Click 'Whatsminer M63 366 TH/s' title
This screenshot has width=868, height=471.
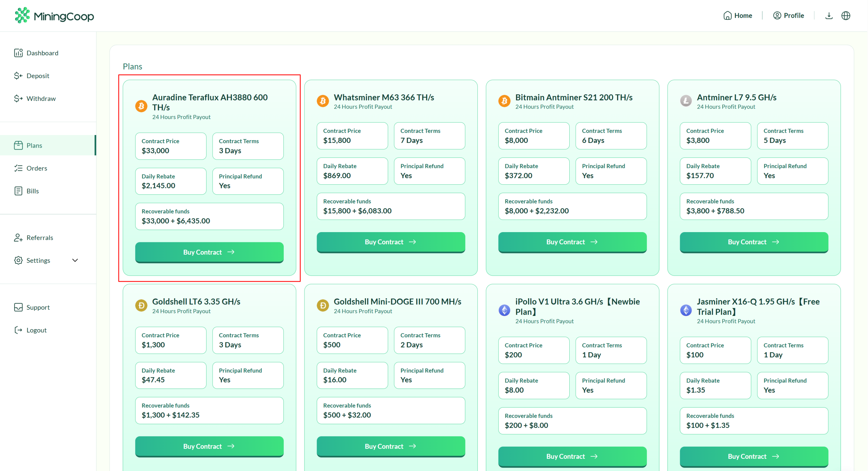click(384, 97)
